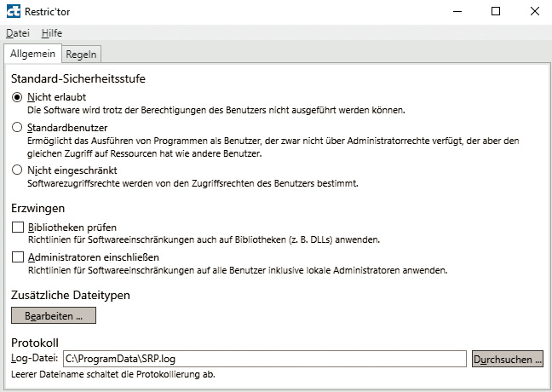
Task: Tick the Administratoren einschließen checkbox
Action: pyautogui.click(x=18, y=257)
